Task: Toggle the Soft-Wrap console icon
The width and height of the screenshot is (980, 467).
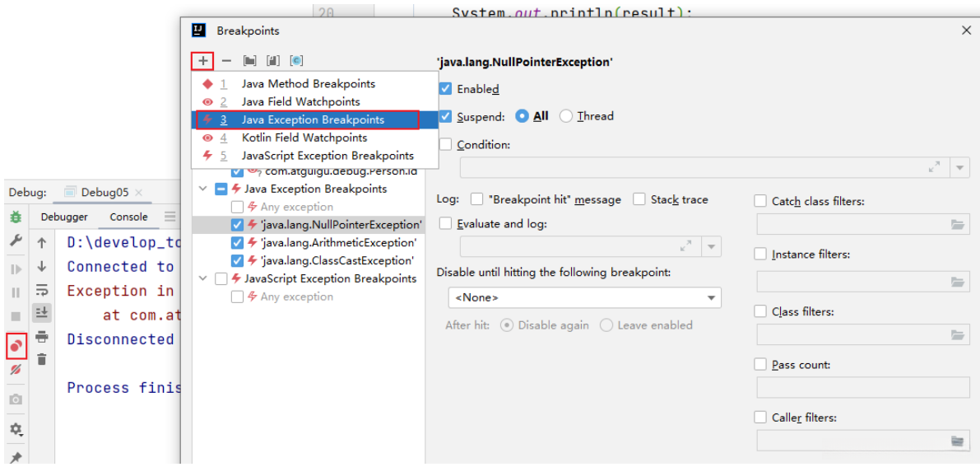Action: click(x=42, y=289)
